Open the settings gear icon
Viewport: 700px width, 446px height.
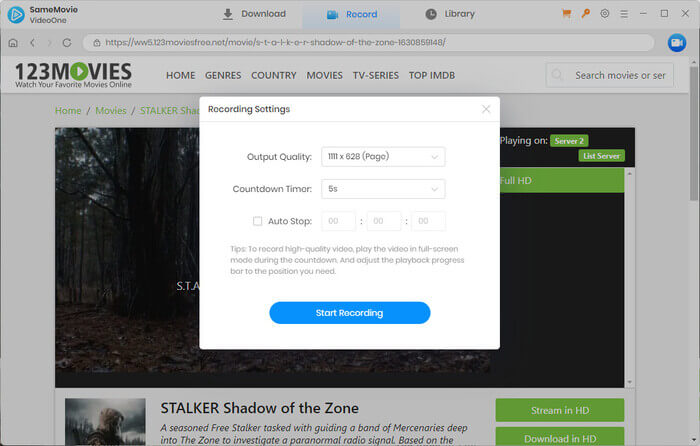(x=604, y=14)
